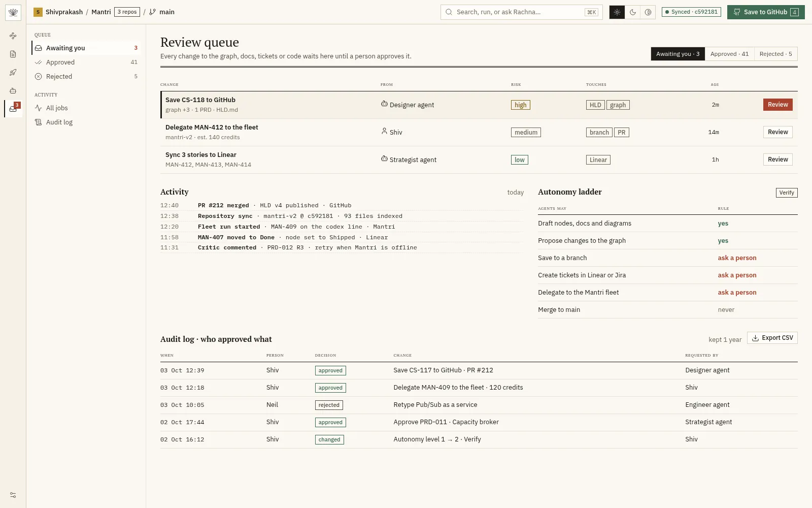Image resolution: width=812 pixels, height=508 pixels.
Task: Review the Delegate MAN-412 change
Action: pos(777,132)
